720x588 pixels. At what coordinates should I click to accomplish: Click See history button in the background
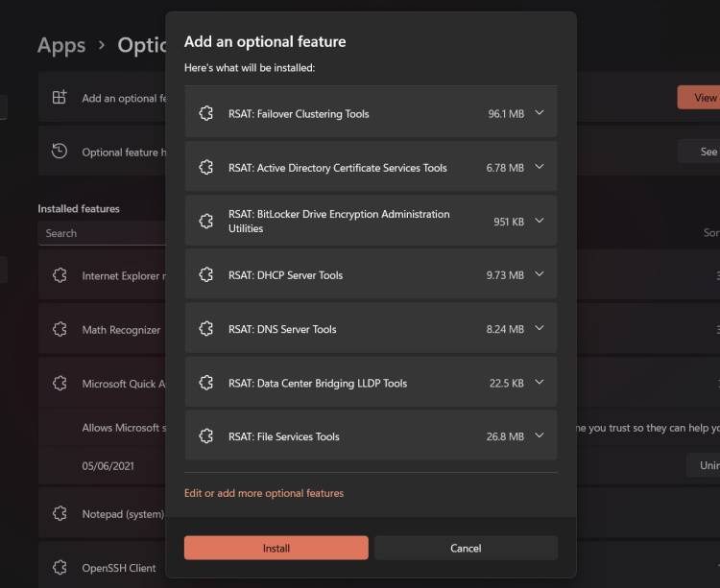pos(699,152)
